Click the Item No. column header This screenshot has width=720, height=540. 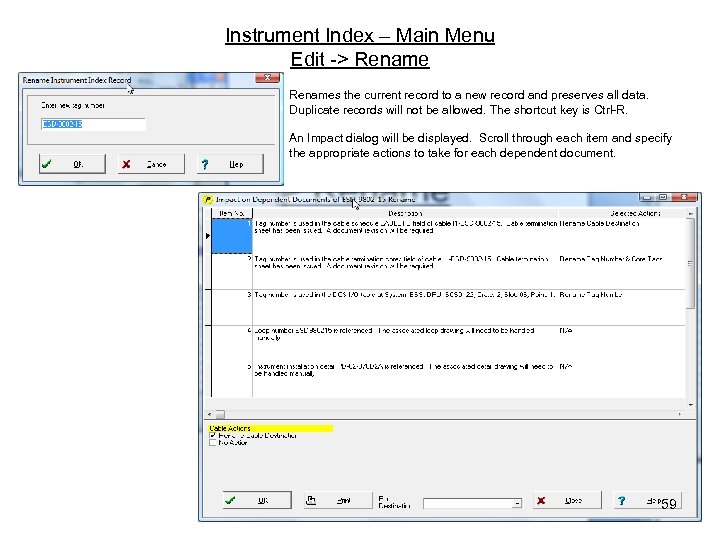(231, 214)
